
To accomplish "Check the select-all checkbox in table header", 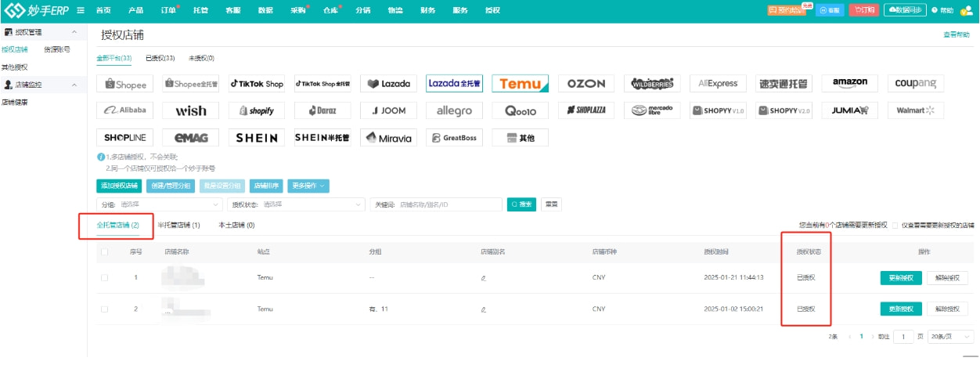I will [104, 252].
